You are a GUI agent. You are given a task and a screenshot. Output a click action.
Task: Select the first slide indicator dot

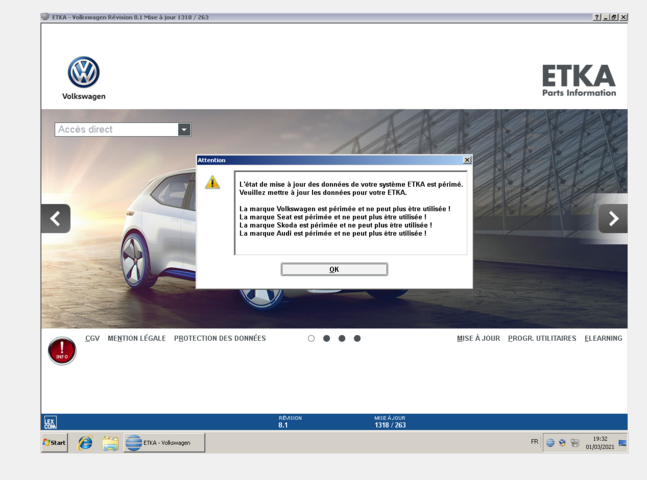coord(311,338)
